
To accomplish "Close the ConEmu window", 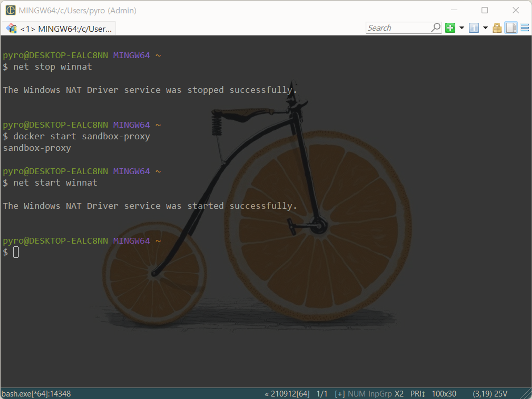I will point(516,10).
